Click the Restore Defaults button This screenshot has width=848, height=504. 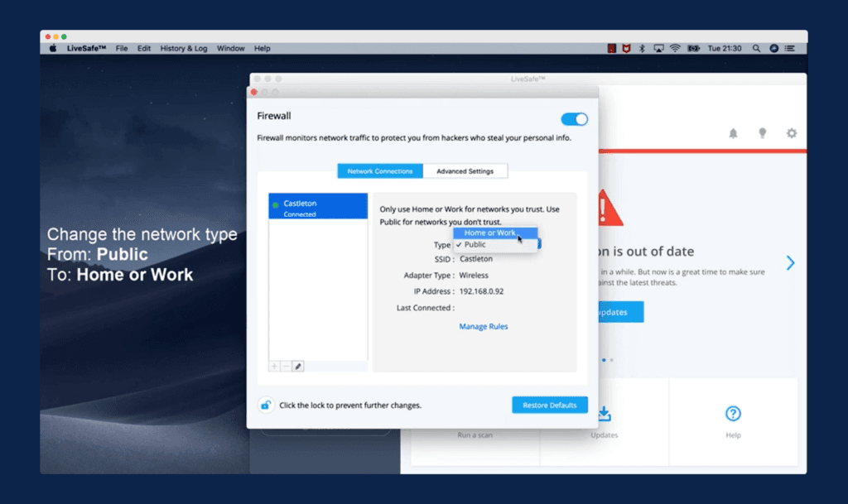tap(550, 405)
